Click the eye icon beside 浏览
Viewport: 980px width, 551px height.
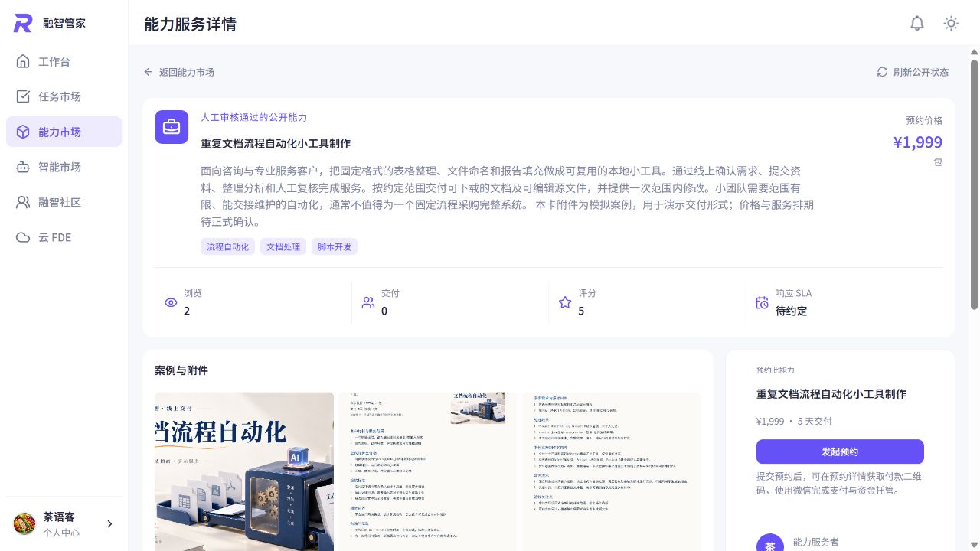tap(171, 302)
